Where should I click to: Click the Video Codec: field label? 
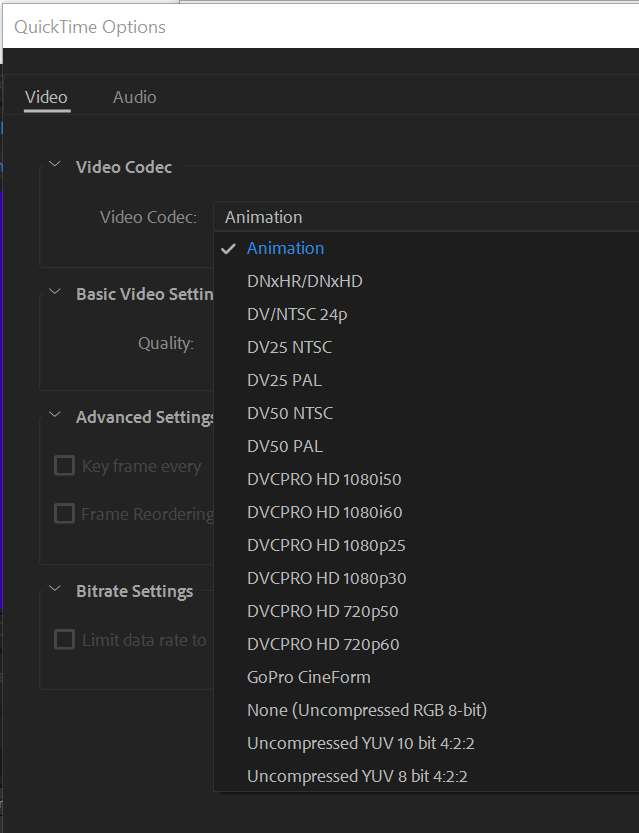click(148, 217)
